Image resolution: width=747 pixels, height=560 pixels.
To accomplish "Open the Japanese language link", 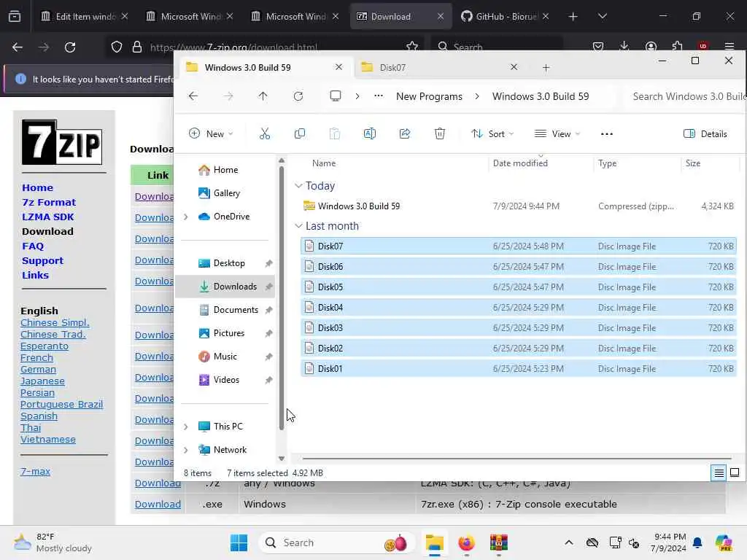I will click(42, 381).
